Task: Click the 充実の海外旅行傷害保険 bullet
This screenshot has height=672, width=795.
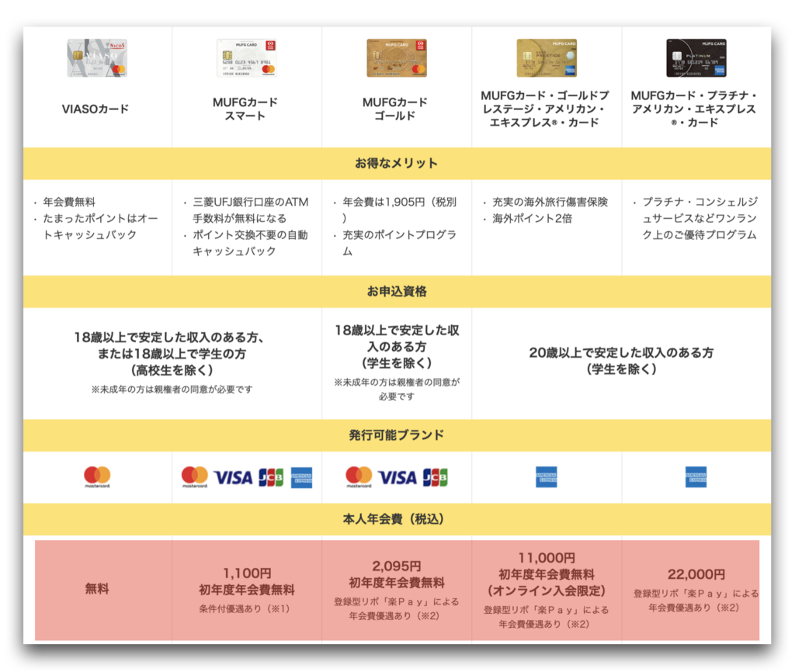Action: coord(550,202)
